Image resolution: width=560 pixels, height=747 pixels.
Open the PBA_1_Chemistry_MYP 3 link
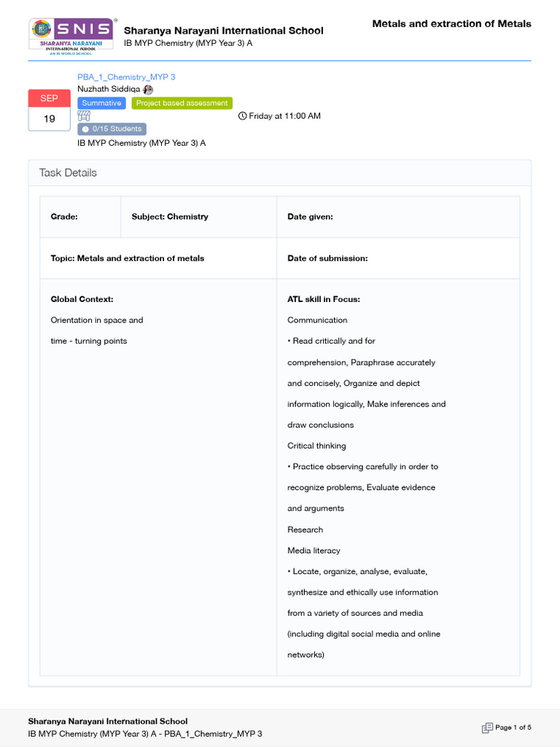tap(126, 77)
